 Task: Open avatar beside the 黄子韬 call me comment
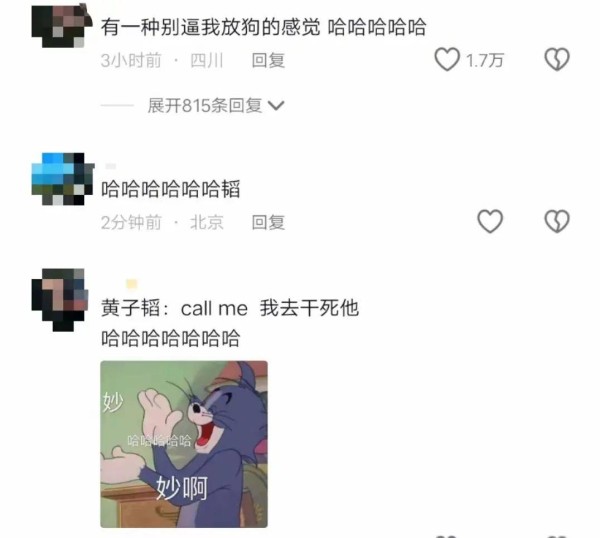click(x=60, y=299)
